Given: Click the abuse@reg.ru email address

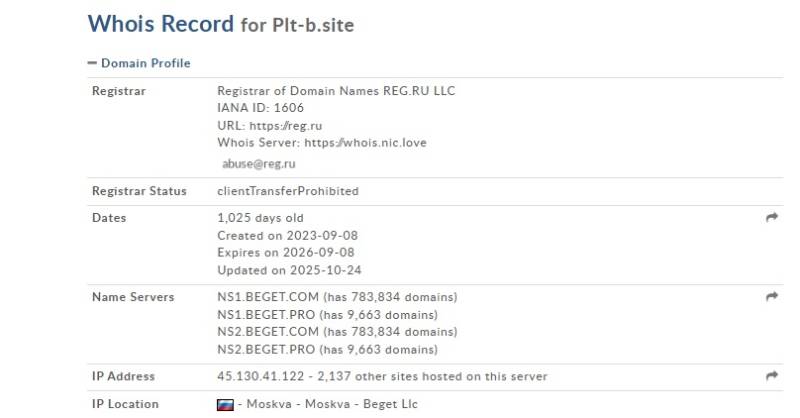Looking at the screenshot, I should [259, 164].
